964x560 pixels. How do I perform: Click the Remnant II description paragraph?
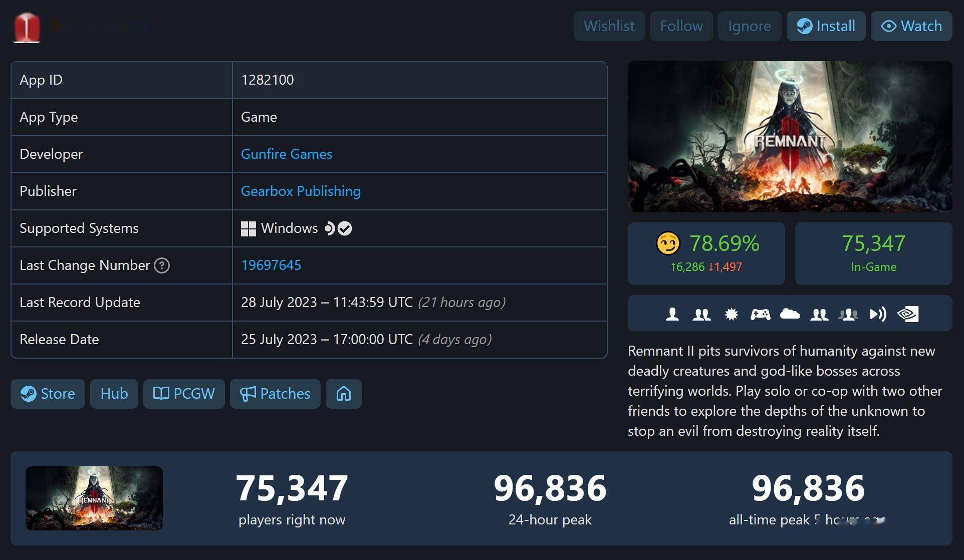tap(785, 391)
